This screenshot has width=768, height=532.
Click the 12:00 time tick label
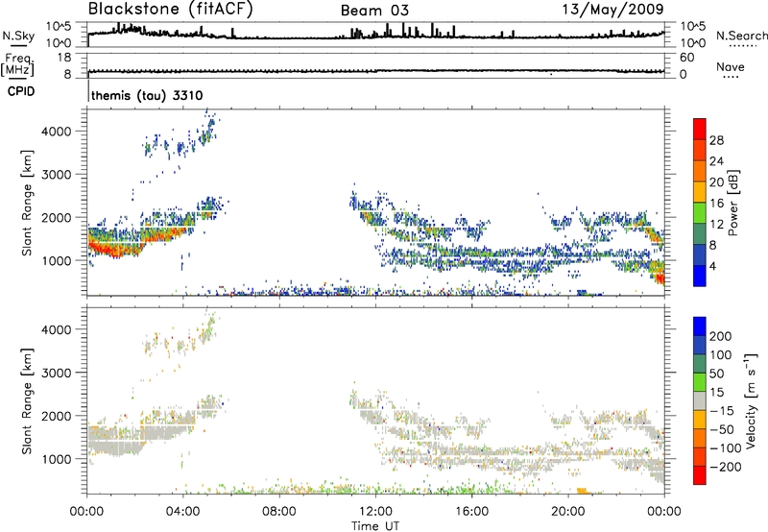tap(375, 512)
